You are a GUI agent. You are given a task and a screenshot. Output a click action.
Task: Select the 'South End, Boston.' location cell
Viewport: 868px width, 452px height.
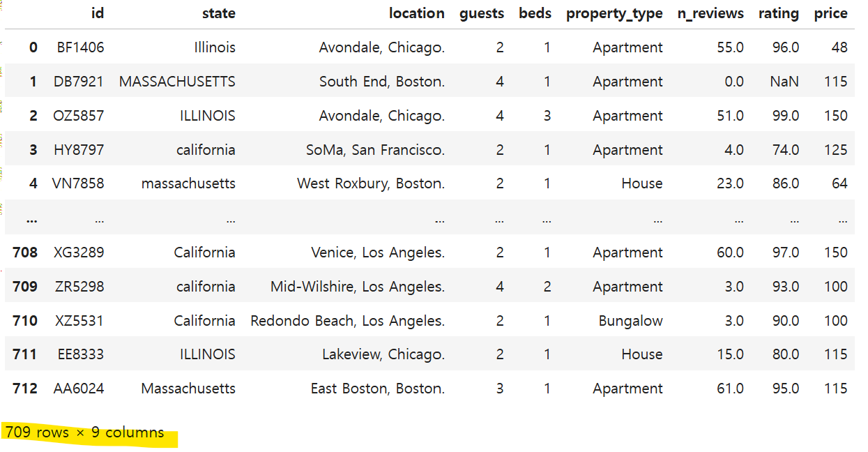point(381,82)
